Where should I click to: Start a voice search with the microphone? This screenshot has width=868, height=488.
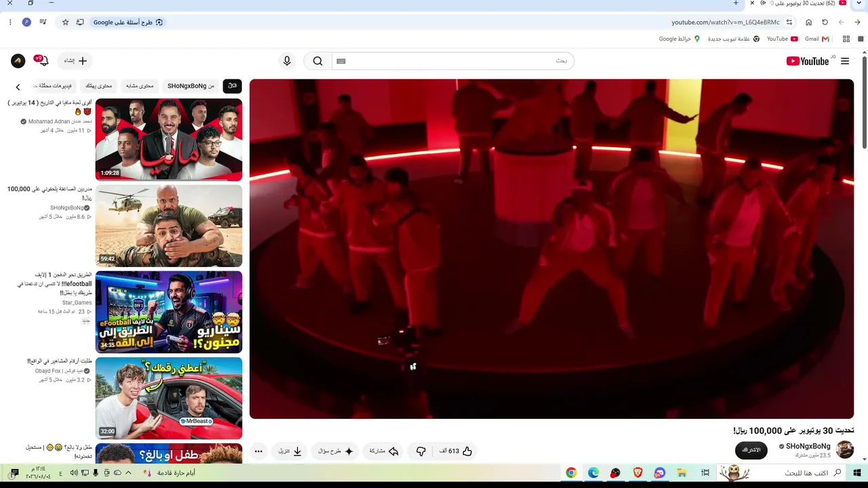click(287, 61)
